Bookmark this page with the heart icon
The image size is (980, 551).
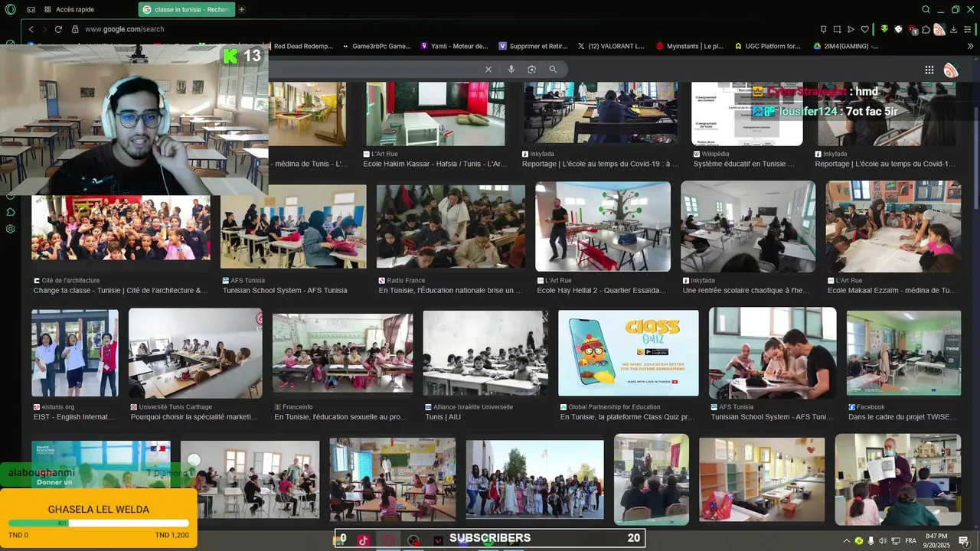pyautogui.click(x=865, y=29)
